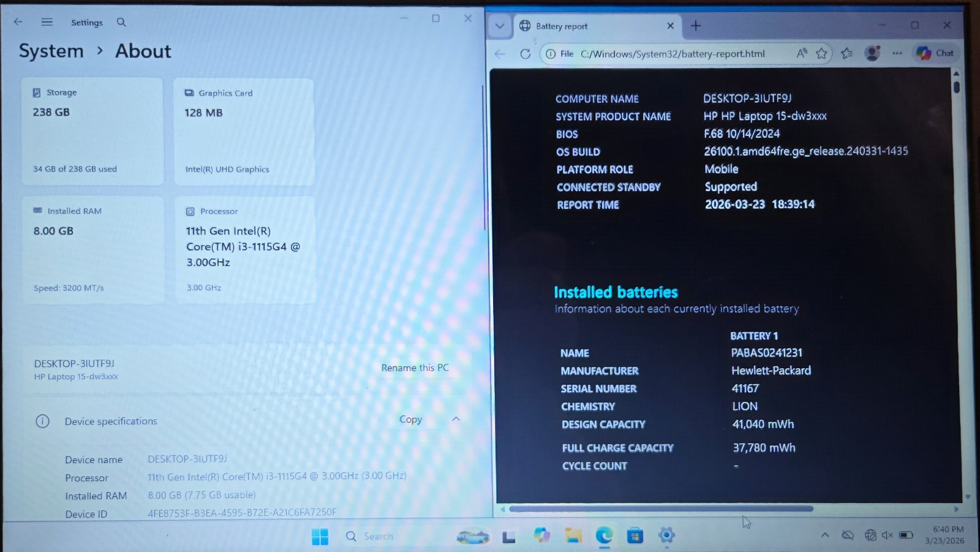Screen dimensions: 980x552
Task: Click the horizontal scrollbar right arrow
Action: [x=956, y=509]
